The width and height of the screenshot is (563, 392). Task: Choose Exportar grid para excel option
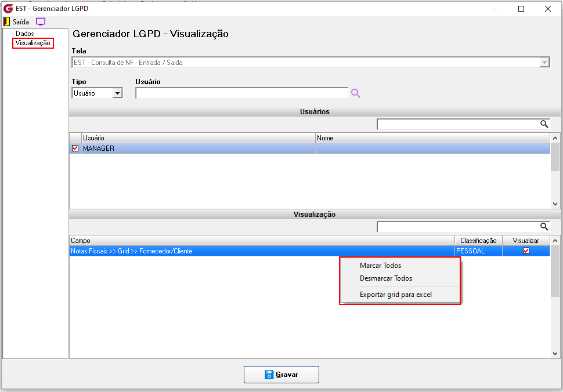[x=396, y=295]
